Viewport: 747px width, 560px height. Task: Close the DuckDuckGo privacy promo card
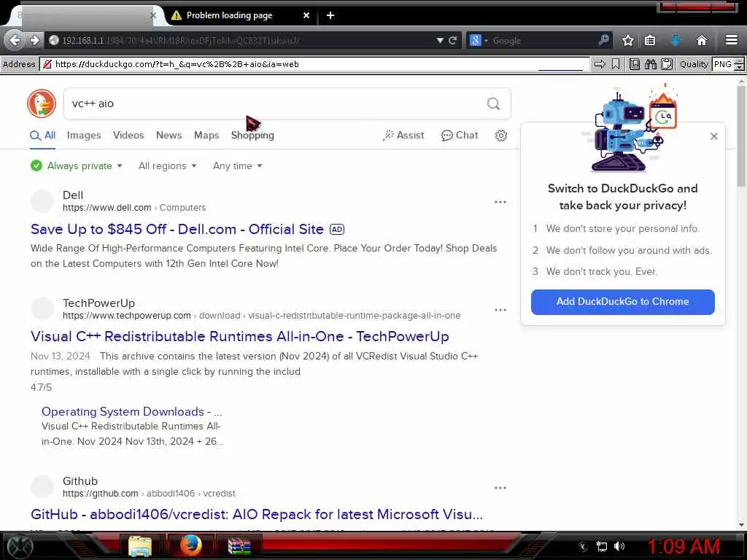pyautogui.click(x=713, y=136)
